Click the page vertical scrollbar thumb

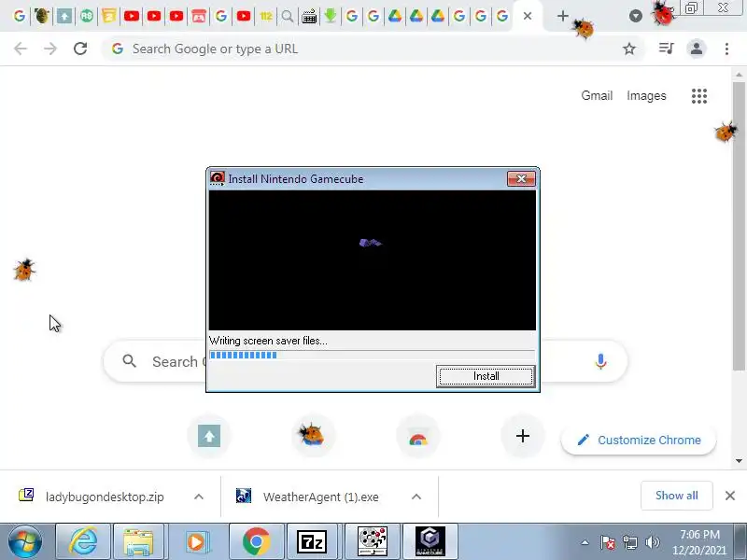click(739, 226)
